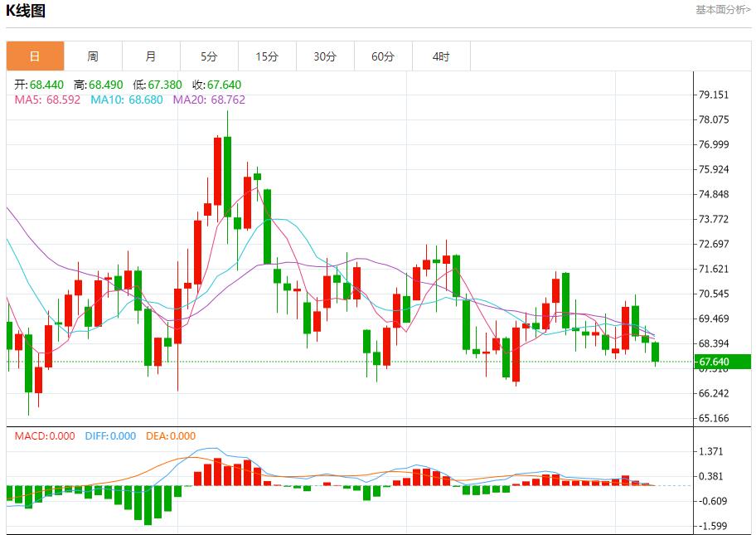Switch to the 周 weekly tab
The height and width of the screenshot is (535, 756).
click(93, 56)
